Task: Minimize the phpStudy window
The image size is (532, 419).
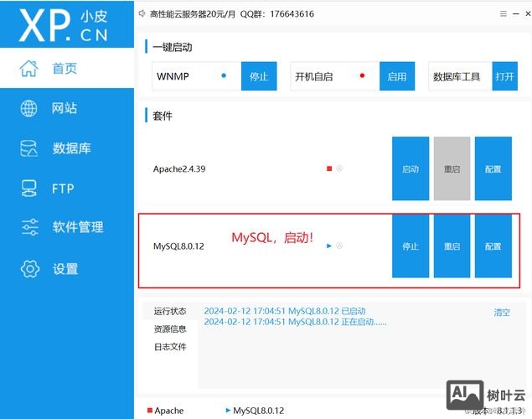Action: click(516, 13)
